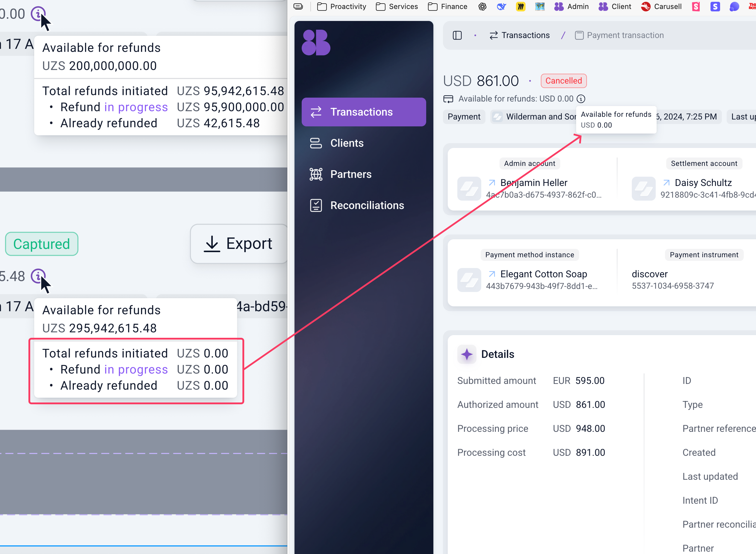Screen dimensions: 756x554
Task: Click the purple app logo in the sidebar
Action: click(x=316, y=43)
